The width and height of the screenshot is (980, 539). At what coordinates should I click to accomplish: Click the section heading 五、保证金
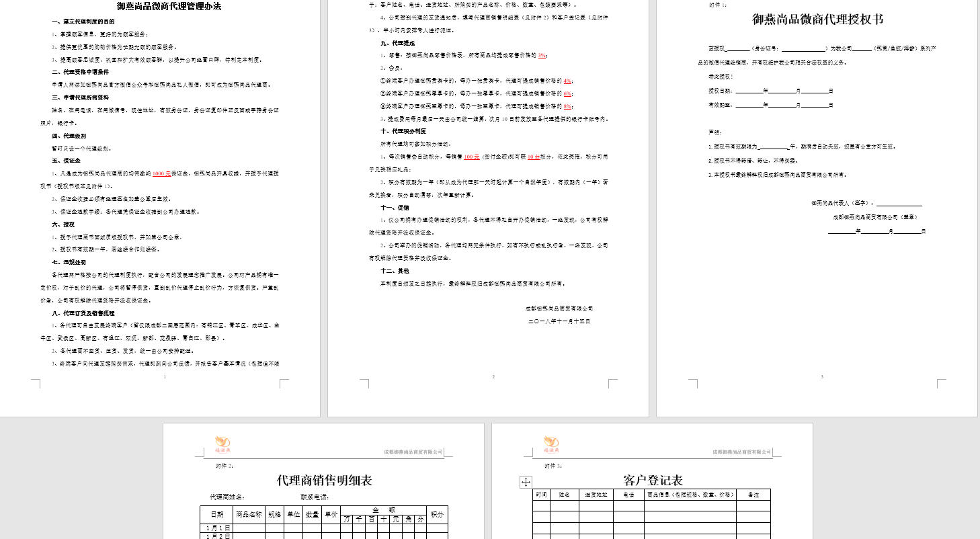point(66,161)
